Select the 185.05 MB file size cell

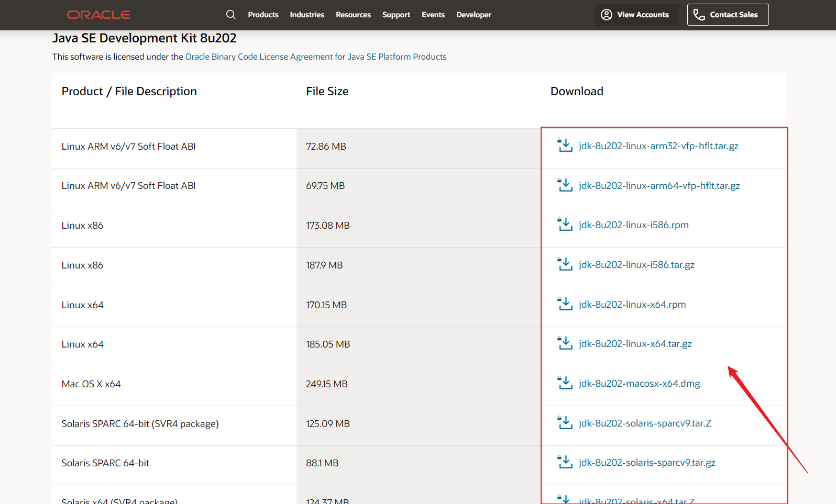pos(419,346)
